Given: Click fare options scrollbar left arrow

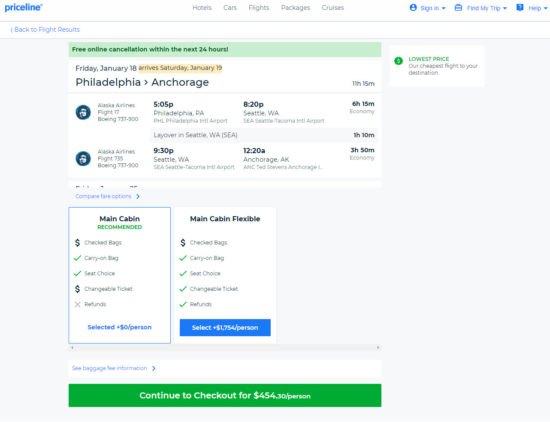Looking at the screenshot, I should [72, 348].
